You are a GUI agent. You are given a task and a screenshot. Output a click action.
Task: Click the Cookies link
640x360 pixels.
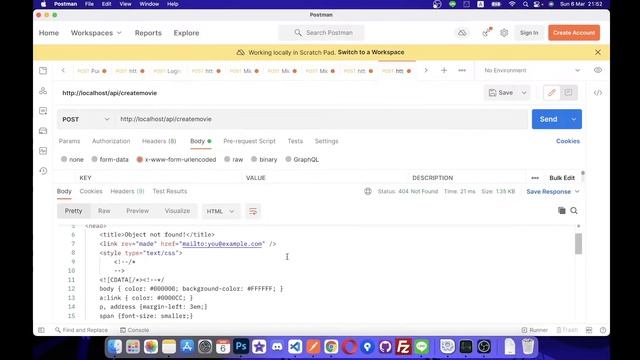click(567, 141)
